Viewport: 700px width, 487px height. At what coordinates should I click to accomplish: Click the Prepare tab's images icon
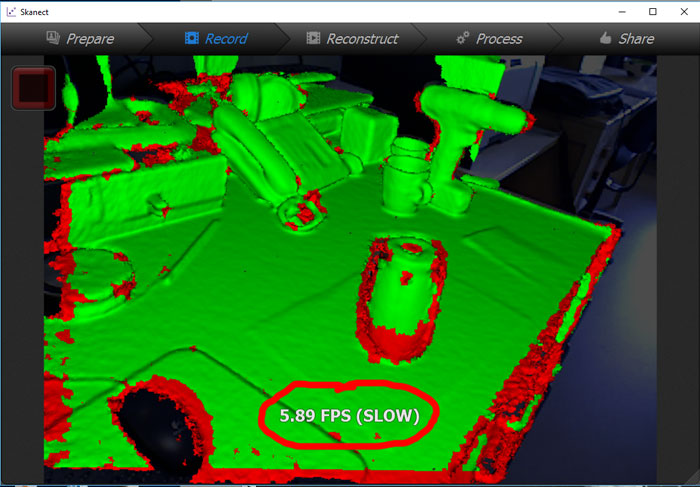(x=53, y=38)
